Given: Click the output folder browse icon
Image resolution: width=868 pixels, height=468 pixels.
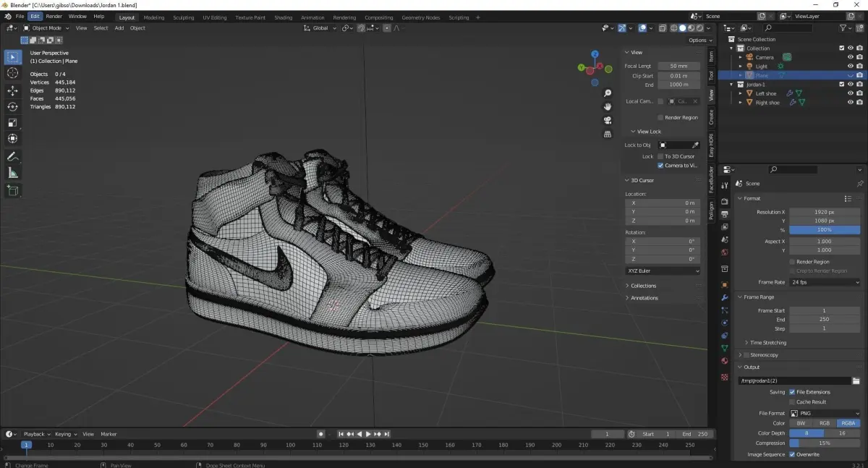Looking at the screenshot, I should click(856, 380).
